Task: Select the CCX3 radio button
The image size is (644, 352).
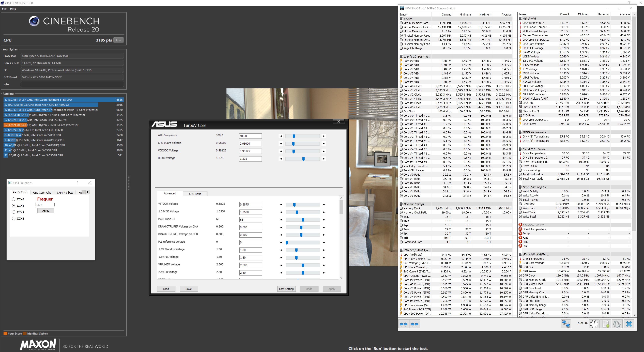Action: 14,218
